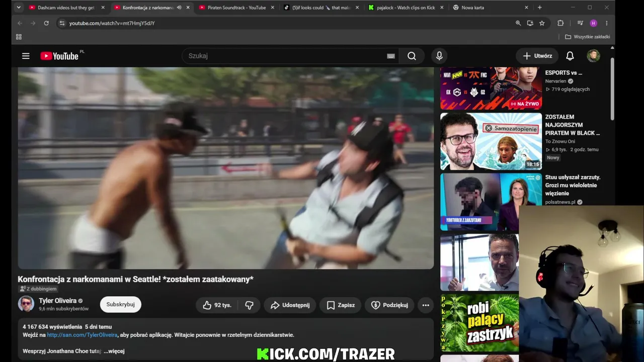This screenshot has height=362, width=644.
Task: Expand the description with ...więcej
Action: [114, 351]
